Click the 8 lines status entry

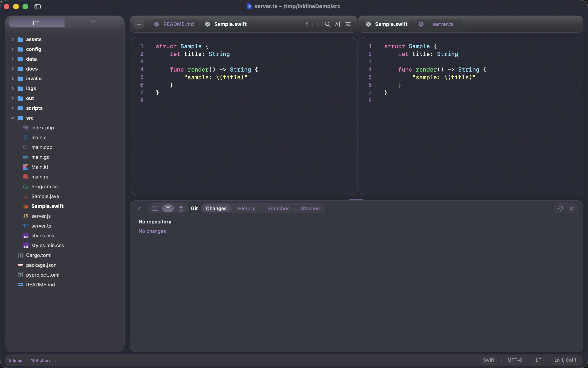16,360
